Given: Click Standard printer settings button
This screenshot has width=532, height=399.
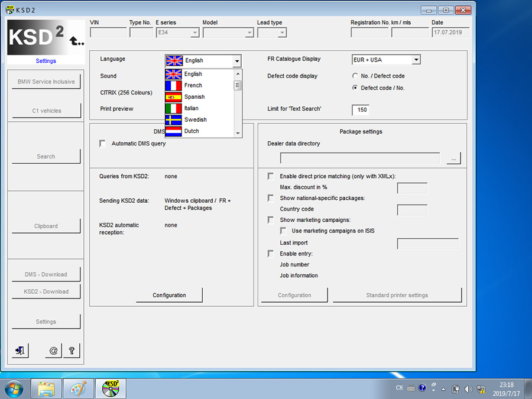Looking at the screenshot, I should (x=397, y=295).
